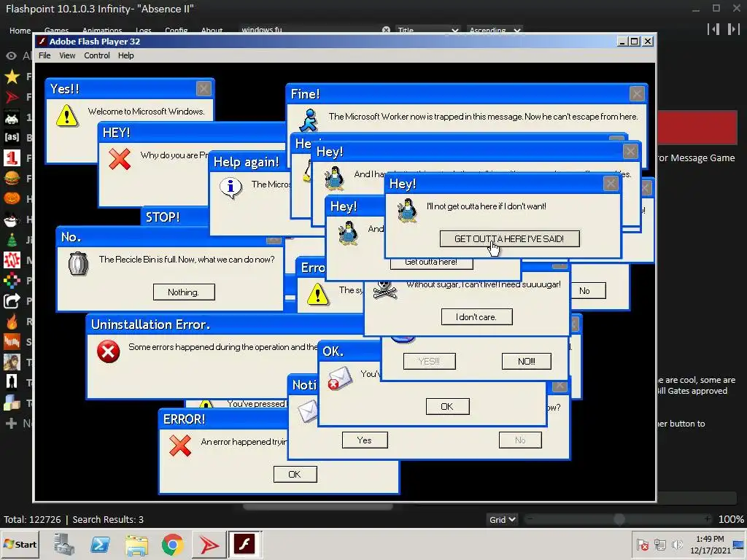Click the red error icon in Uninstallation Error
Image resolution: width=747 pixels, height=560 pixels.
pyautogui.click(x=108, y=351)
